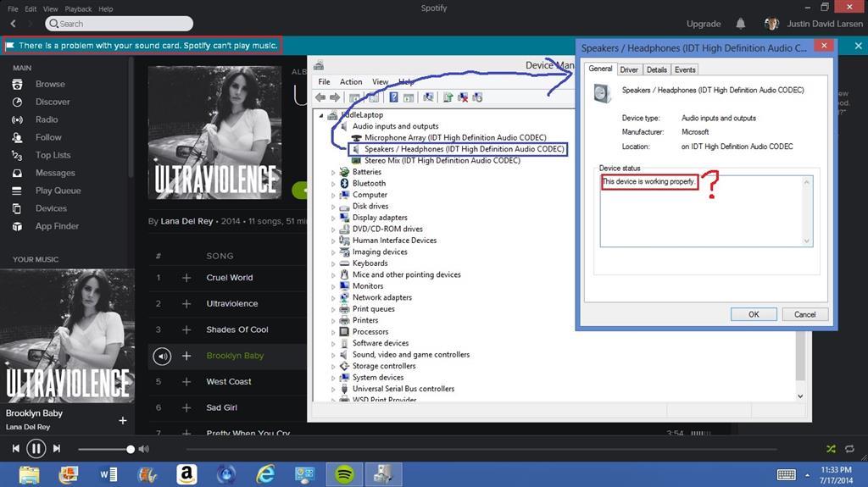Add Sad Girl with plus icon

(186, 408)
